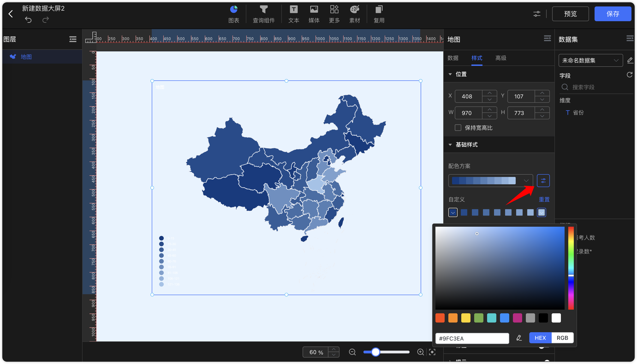Increase the X position value
Viewport: 637px width, 364px height.
pyautogui.click(x=490, y=93)
